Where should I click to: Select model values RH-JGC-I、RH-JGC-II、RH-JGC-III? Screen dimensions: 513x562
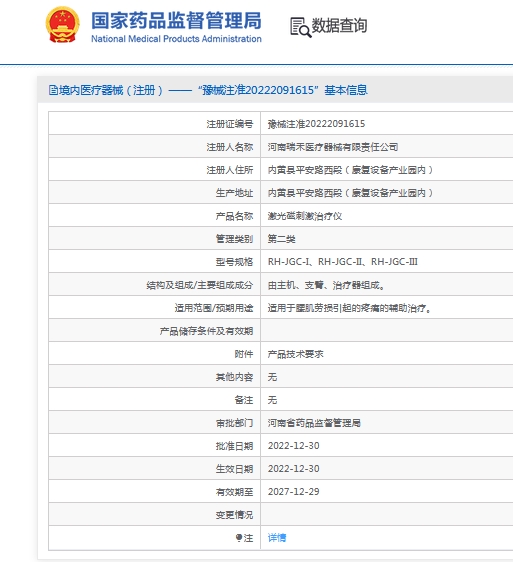pyautogui.click(x=343, y=262)
